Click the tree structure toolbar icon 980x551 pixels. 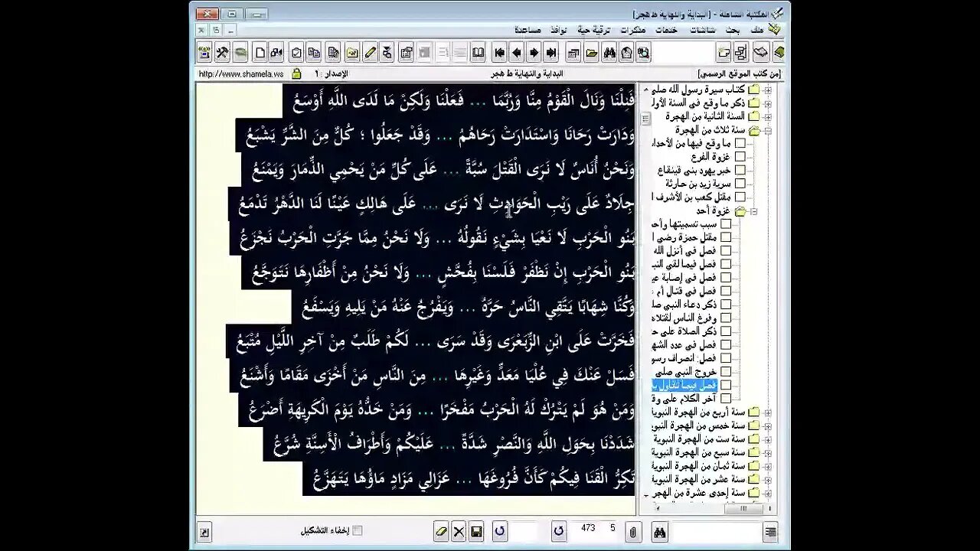741,53
